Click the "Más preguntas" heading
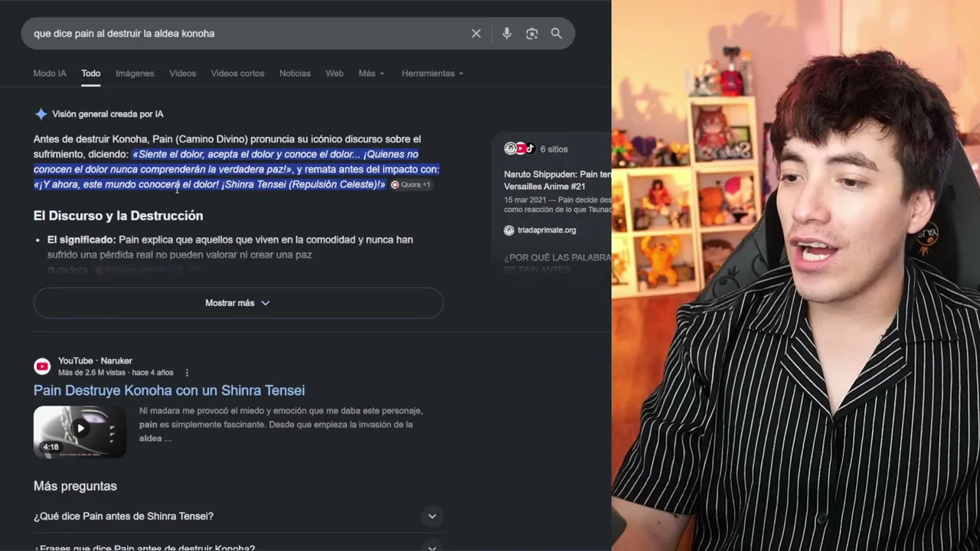980x551 pixels. [x=75, y=486]
